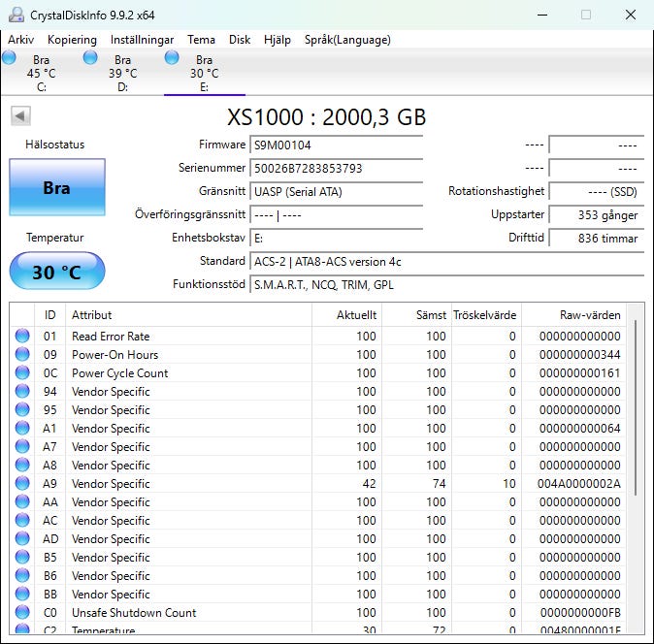The image size is (654, 644).
Task: Click the blue orb in row ID A9
Action: [22, 483]
